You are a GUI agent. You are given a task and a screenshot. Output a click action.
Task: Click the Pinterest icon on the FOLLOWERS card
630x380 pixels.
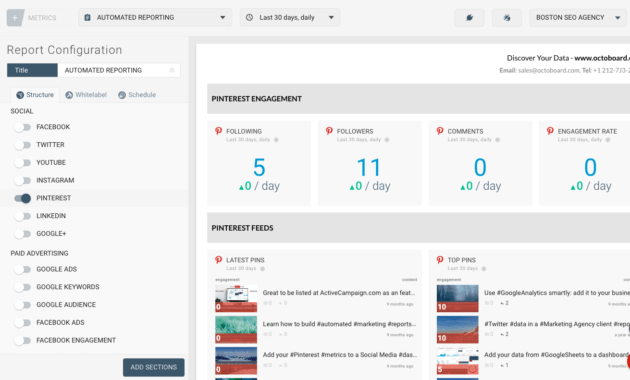(329, 131)
